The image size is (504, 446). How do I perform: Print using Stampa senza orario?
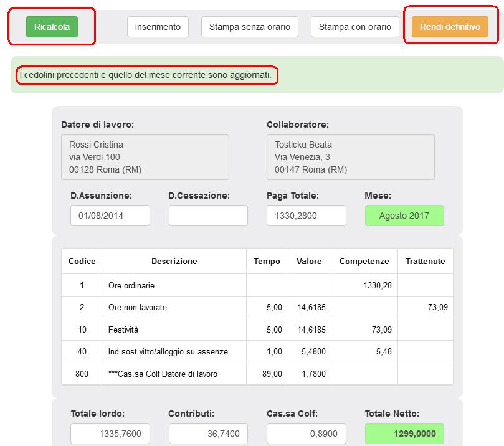click(x=249, y=27)
